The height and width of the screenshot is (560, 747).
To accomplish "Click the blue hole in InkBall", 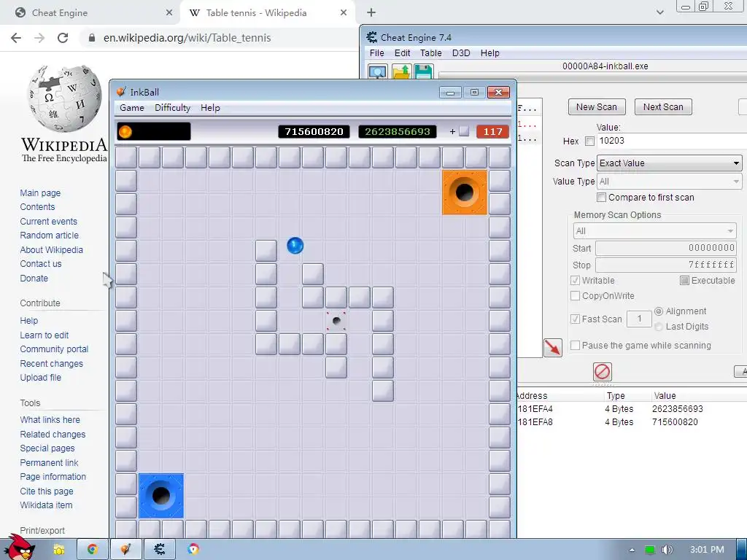I will (x=161, y=496).
